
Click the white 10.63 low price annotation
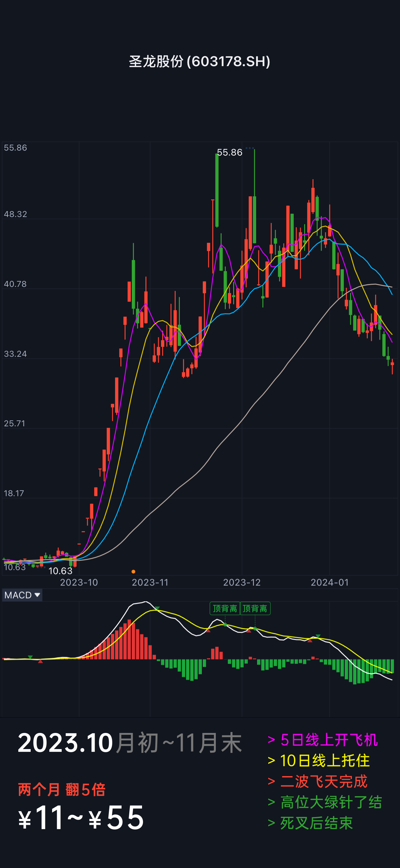60,571
